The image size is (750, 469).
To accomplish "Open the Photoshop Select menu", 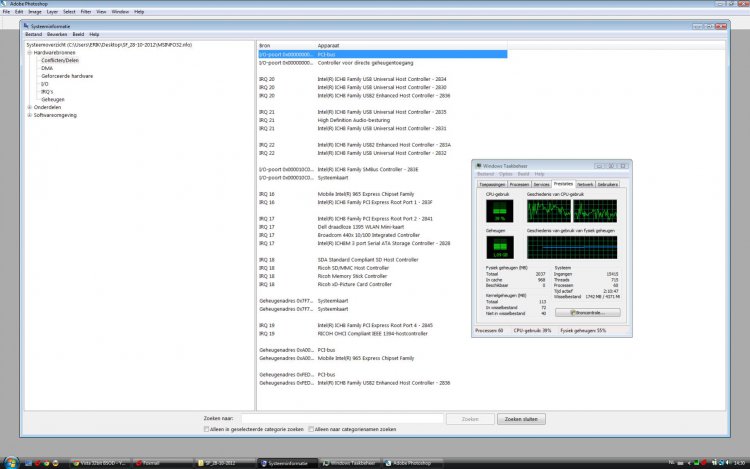I will tap(69, 11).
